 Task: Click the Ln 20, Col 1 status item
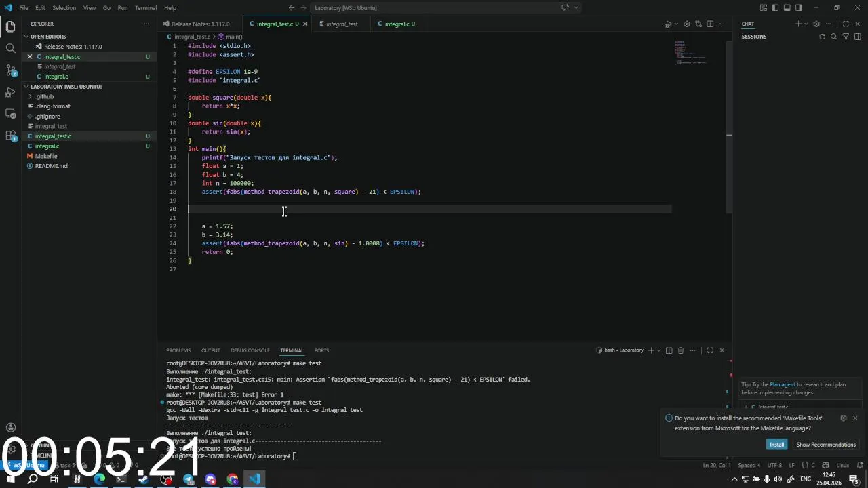pyautogui.click(x=717, y=465)
